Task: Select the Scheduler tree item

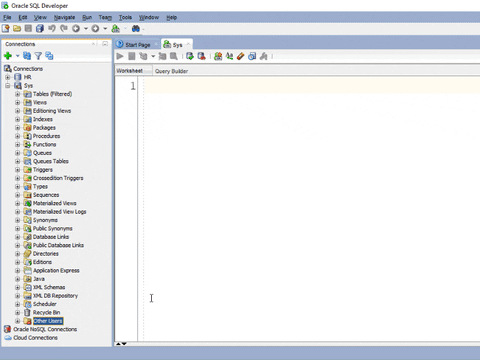Action: [44, 304]
